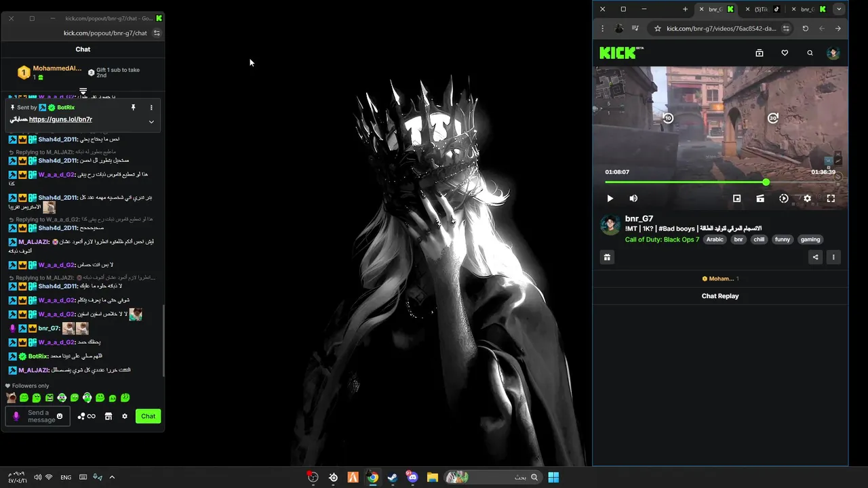Image resolution: width=868 pixels, height=488 pixels.
Task: Play the Kick video replay
Action: coord(610,199)
